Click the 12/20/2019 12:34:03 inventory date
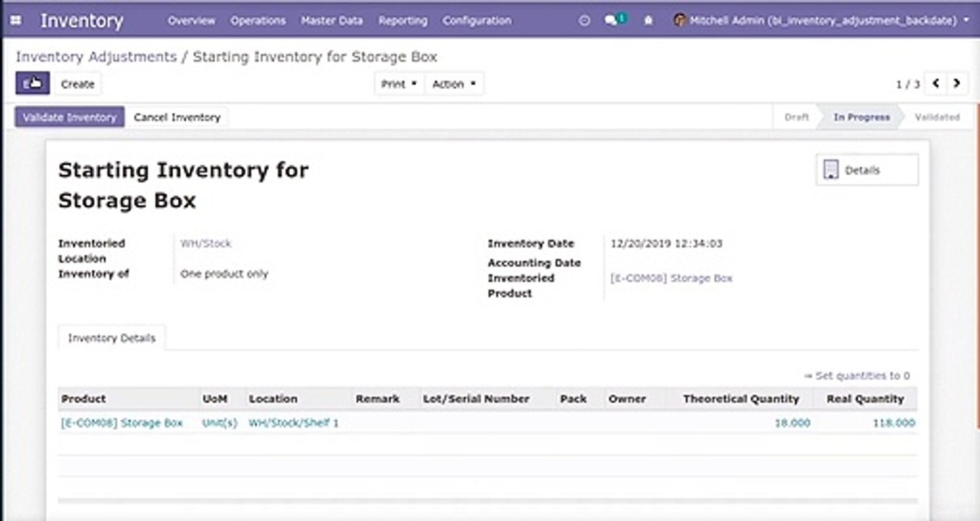Image resolution: width=980 pixels, height=521 pixels. pos(667,243)
